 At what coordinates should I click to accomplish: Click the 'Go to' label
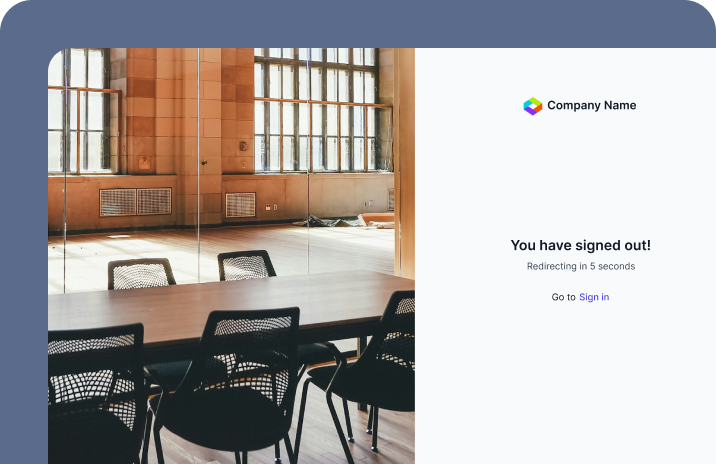563,297
